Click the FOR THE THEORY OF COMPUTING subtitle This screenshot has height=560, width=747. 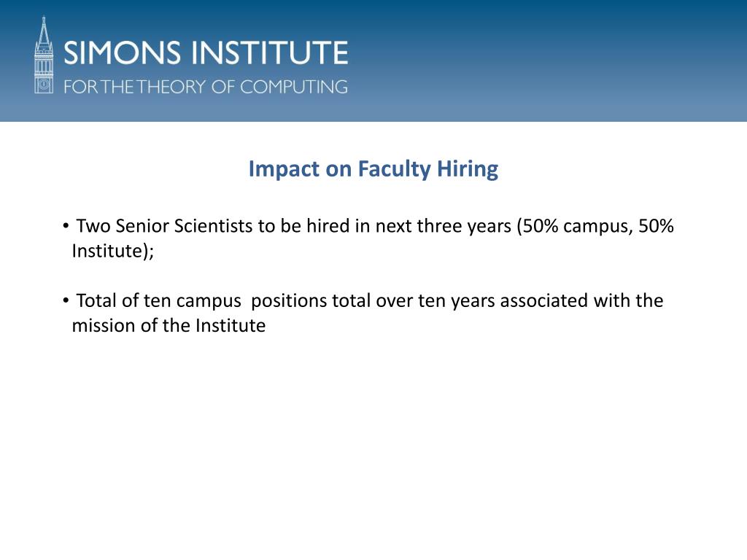tap(206, 87)
